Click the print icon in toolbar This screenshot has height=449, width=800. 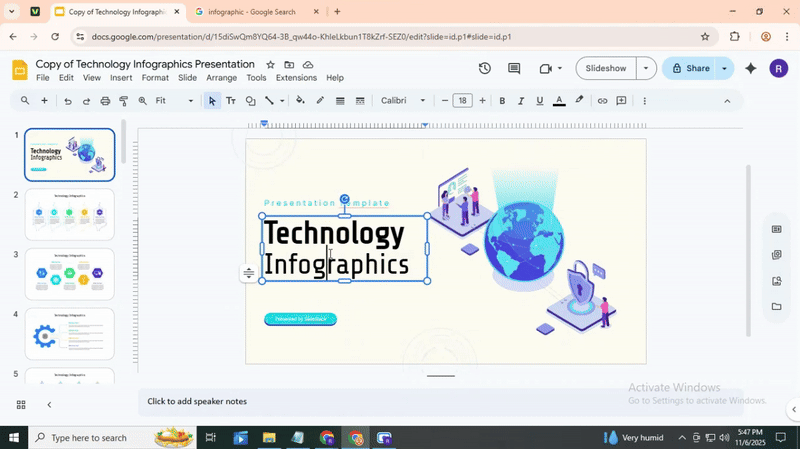coord(105,101)
